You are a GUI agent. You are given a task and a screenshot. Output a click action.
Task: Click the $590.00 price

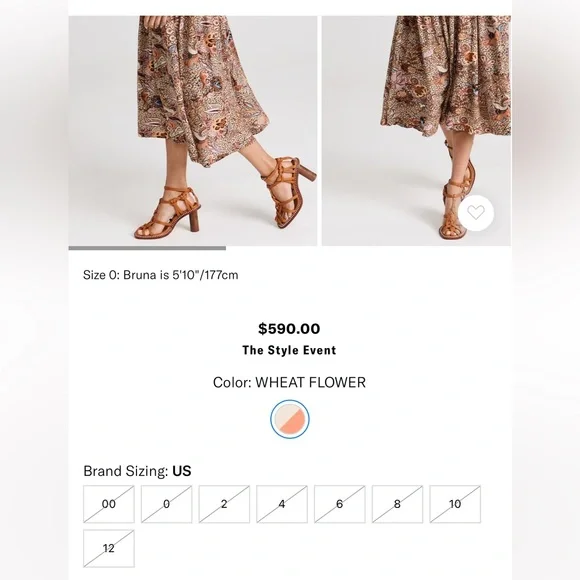[289, 328]
